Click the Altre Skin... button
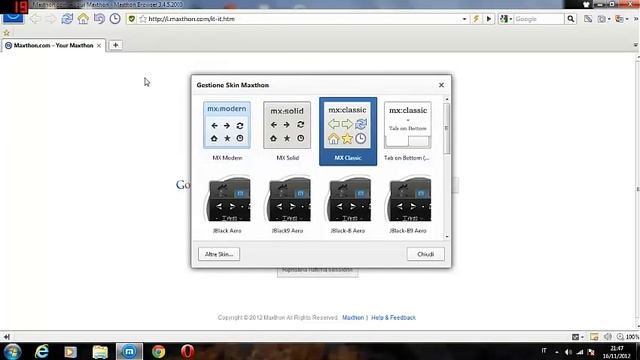Screen dimensions: 640x360 pos(219,254)
